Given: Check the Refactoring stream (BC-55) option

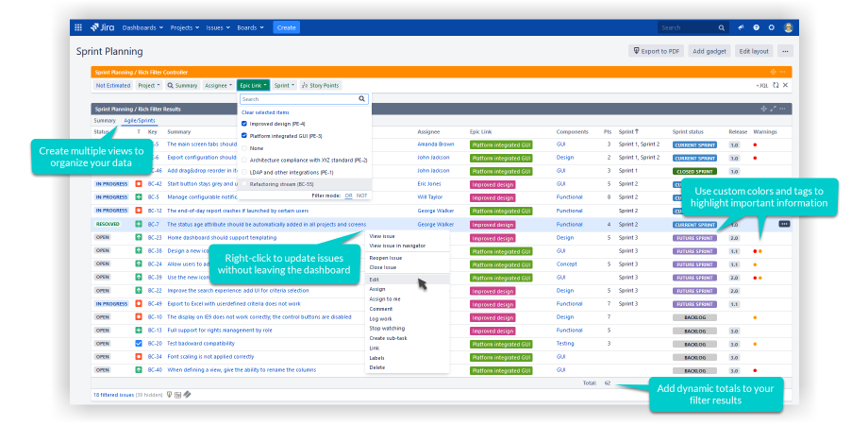Looking at the screenshot, I should [244, 183].
